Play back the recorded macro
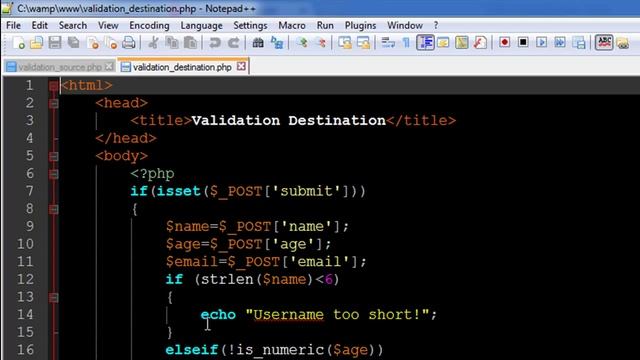The height and width of the screenshot is (360, 640). (x=542, y=42)
